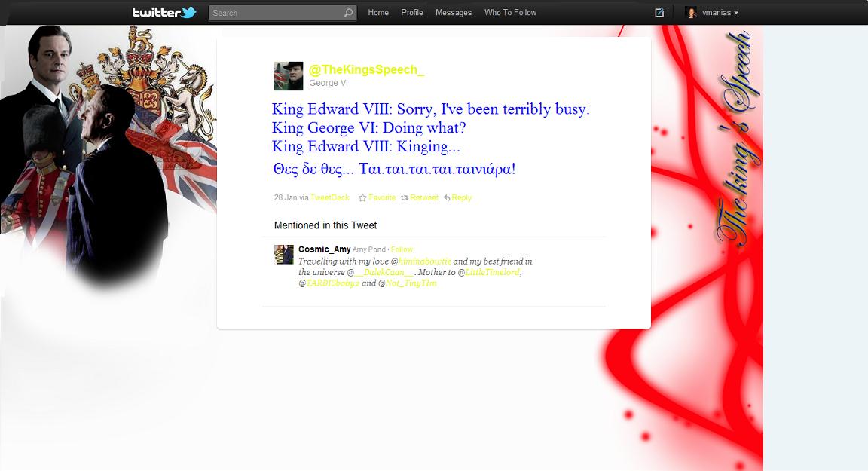The image size is (868, 471).
Task: Open the @TheKingsSpeech_ username link
Action: click(x=366, y=69)
